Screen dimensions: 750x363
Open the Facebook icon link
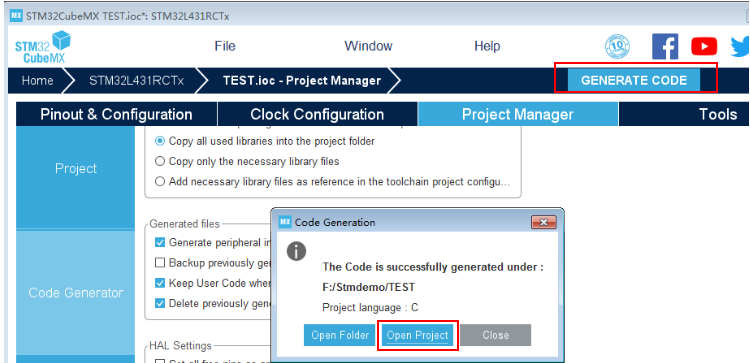point(665,46)
